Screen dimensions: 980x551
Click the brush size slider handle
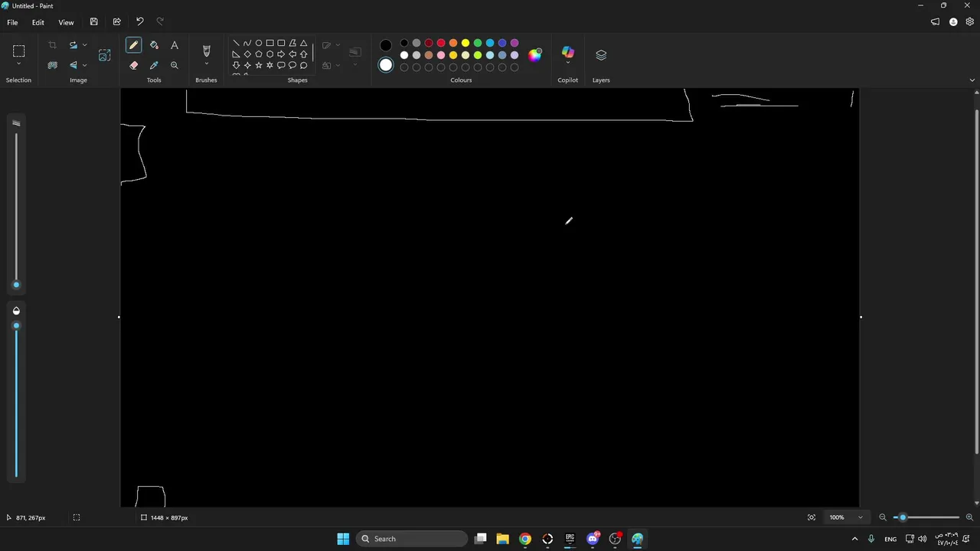point(16,285)
